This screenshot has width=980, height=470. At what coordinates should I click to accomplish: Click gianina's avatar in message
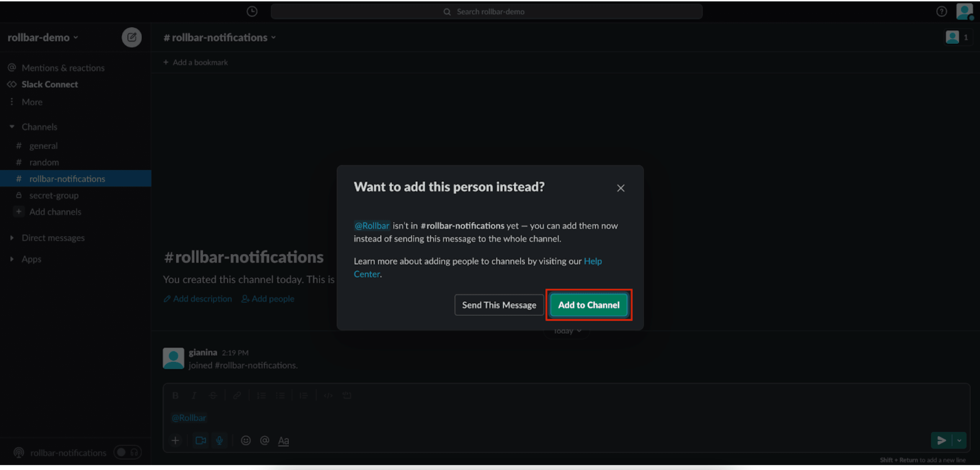(x=173, y=358)
